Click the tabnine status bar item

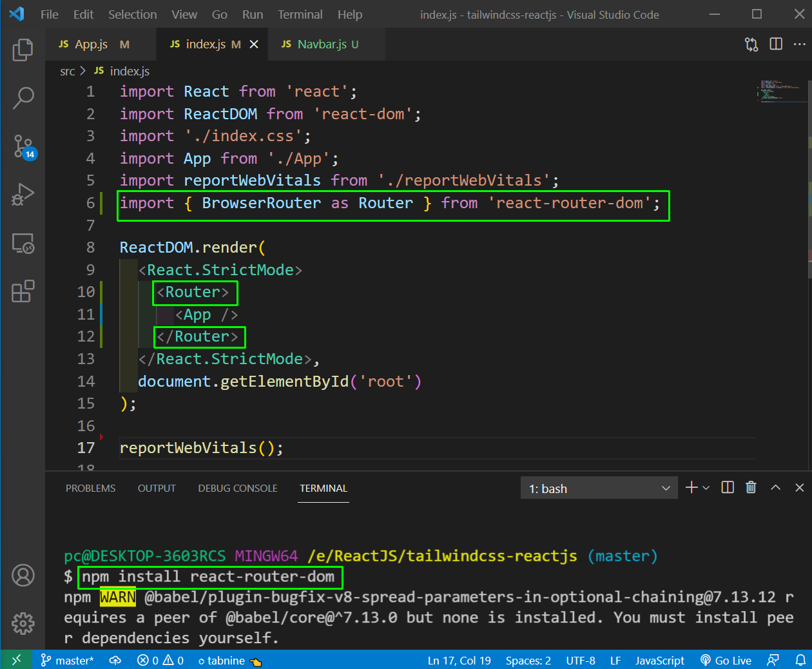click(229, 660)
